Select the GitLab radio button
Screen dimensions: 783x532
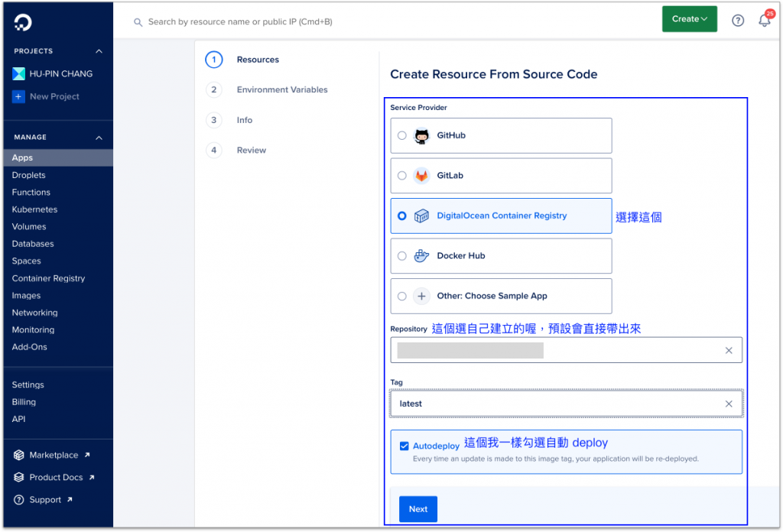click(x=402, y=176)
